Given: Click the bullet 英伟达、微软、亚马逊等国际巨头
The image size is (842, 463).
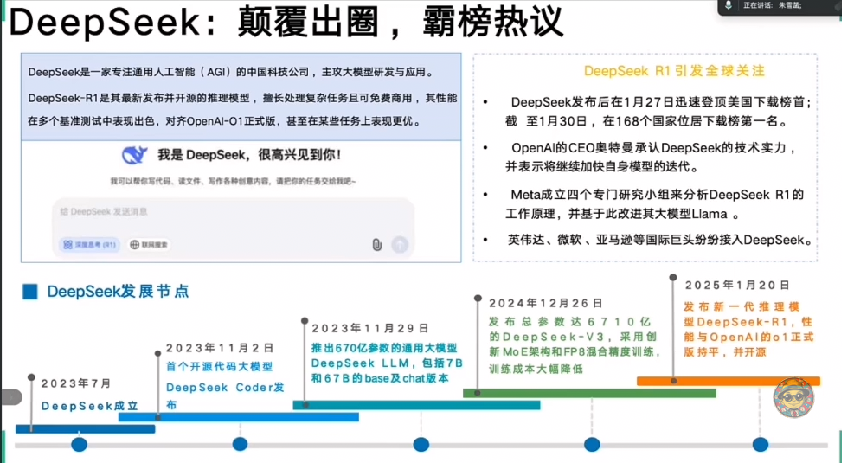Looking at the screenshot, I should click(x=660, y=240).
